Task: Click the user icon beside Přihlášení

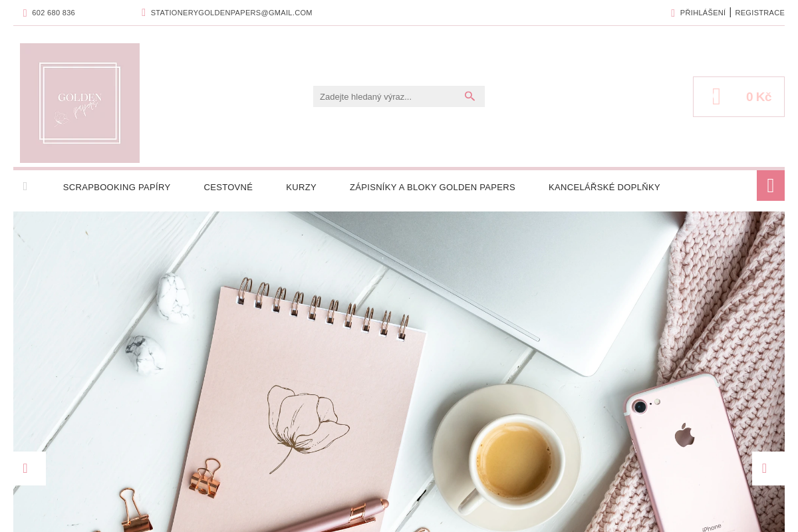Action: 673,13
